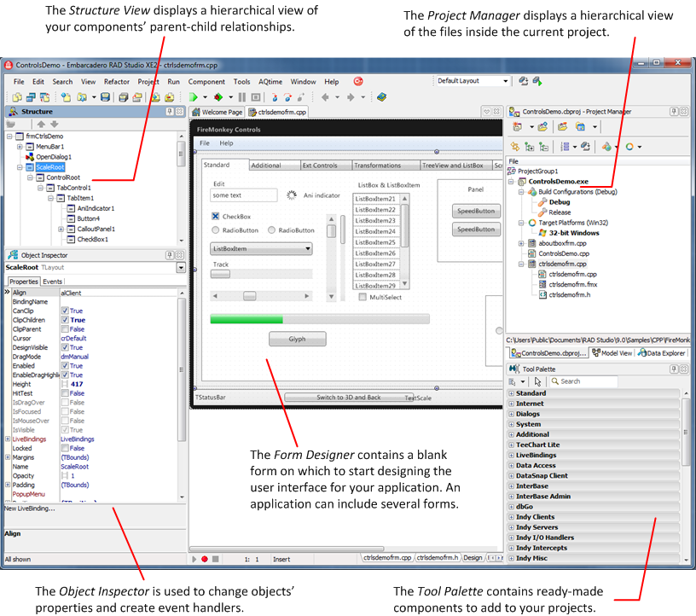696x616 pixels.
Task: Click Structure toolbar move up arrow
Action: point(41,124)
